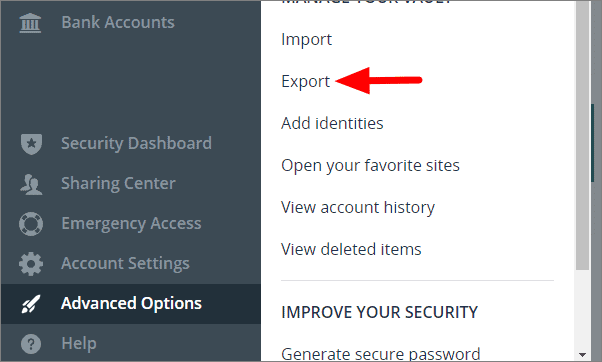The height and width of the screenshot is (362, 602).
Task: Go to Sharing Center
Action: point(118,183)
